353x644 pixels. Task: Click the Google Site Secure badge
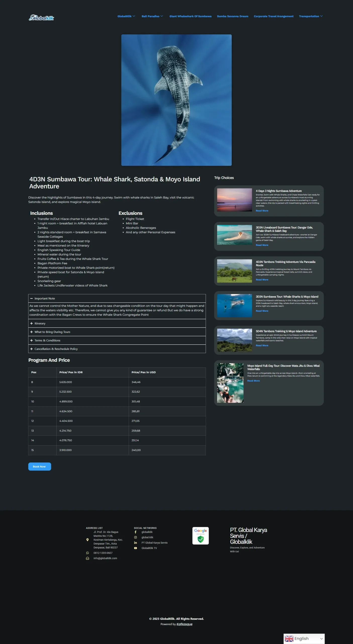coord(200,536)
